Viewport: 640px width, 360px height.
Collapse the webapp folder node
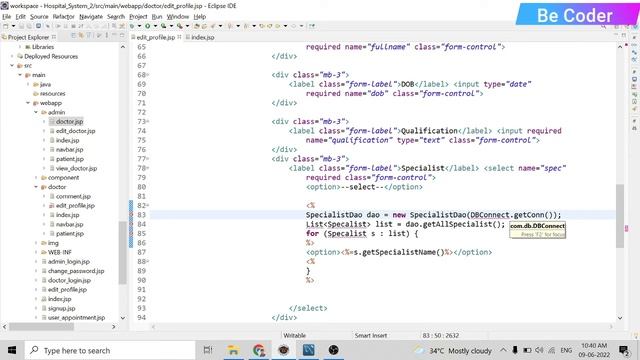[28, 103]
